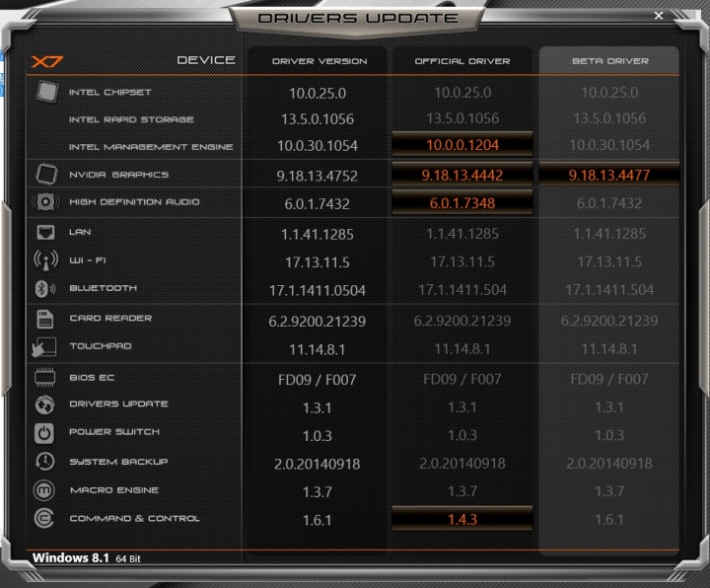Click the LAN label
710x588 pixels.
point(80,232)
